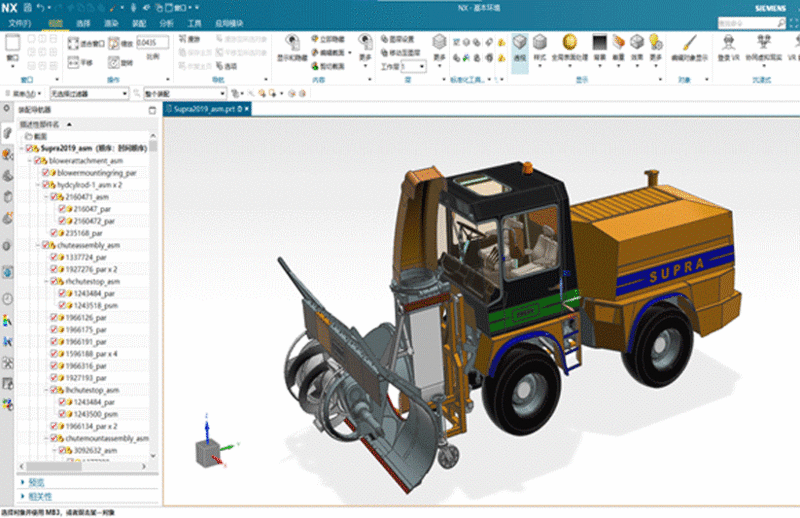Toggle the hydcylrod-1_asm checkbox
800x518 pixels.
[45, 185]
